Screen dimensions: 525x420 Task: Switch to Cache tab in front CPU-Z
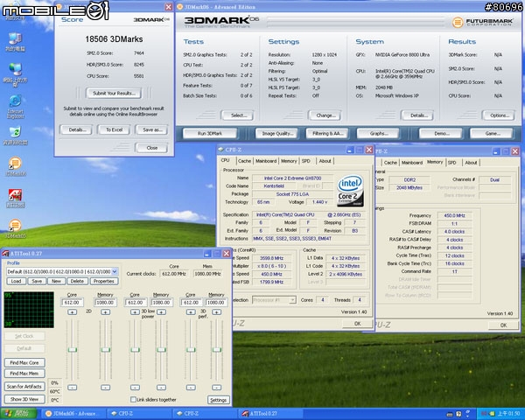point(244,161)
